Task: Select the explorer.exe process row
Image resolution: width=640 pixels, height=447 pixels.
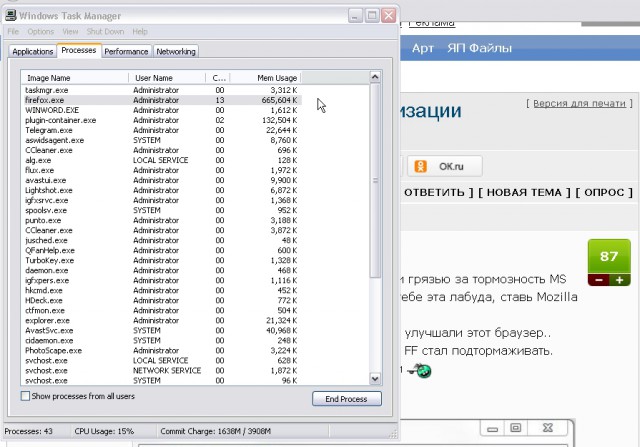Action: 162,320
